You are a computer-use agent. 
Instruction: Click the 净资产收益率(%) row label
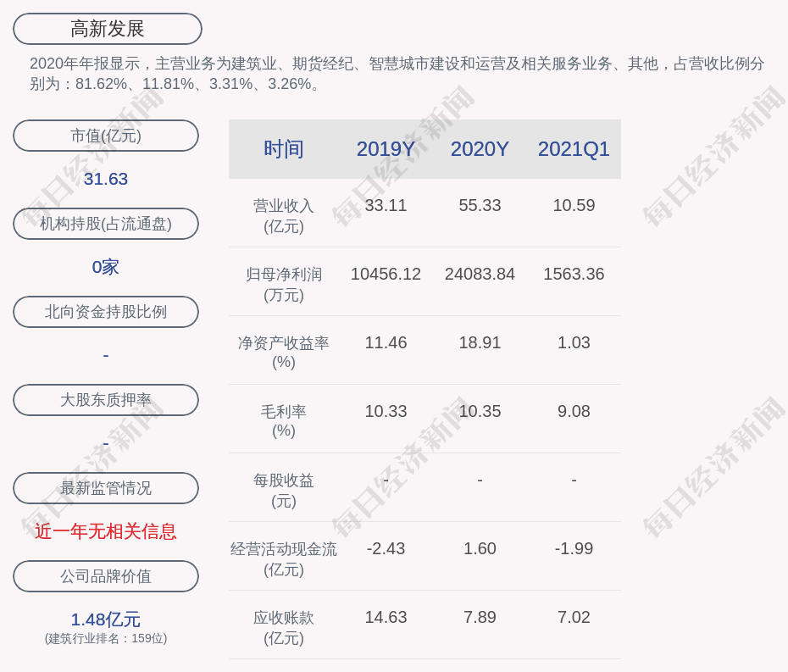click(284, 353)
